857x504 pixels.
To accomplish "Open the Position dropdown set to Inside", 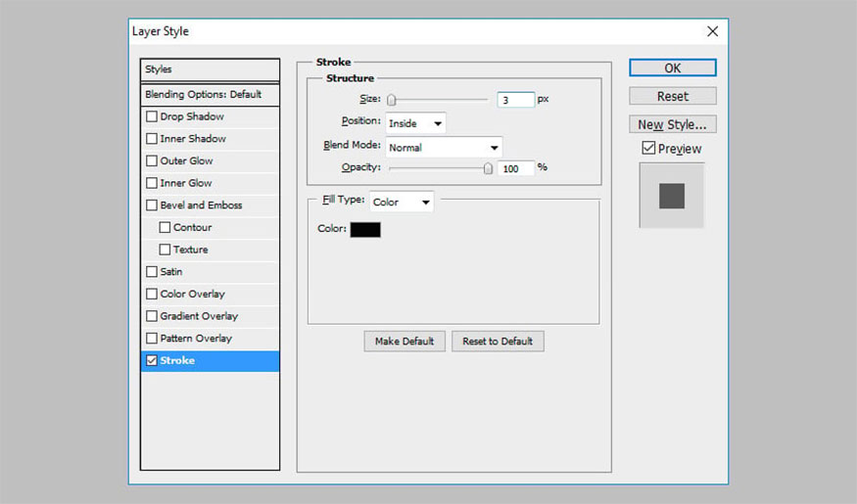I will (x=415, y=123).
